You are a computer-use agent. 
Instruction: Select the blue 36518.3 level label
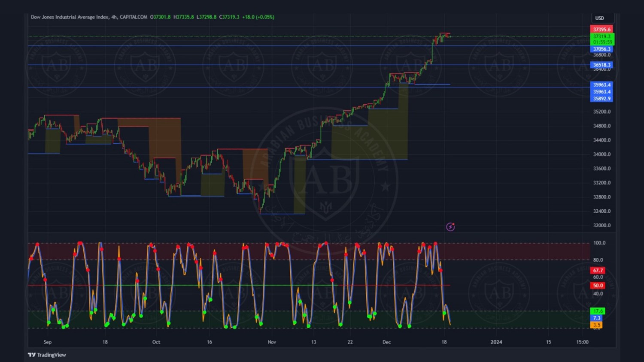pyautogui.click(x=601, y=65)
